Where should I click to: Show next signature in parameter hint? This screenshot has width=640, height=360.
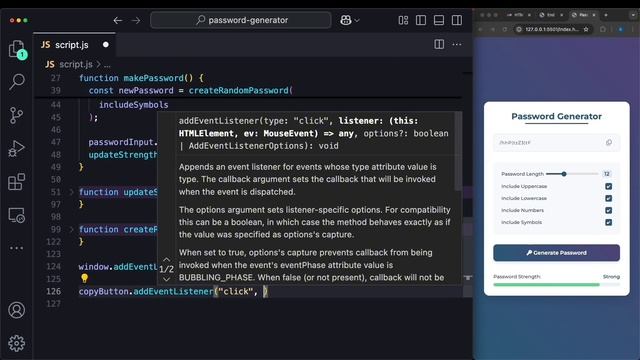[167, 279]
